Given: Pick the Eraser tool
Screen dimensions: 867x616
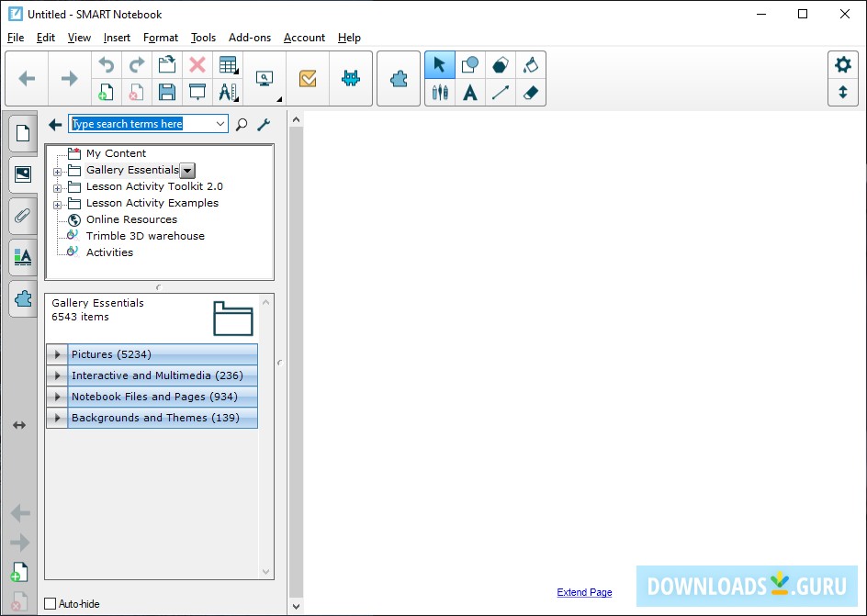Looking at the screenshot, I should click(531, 93).
